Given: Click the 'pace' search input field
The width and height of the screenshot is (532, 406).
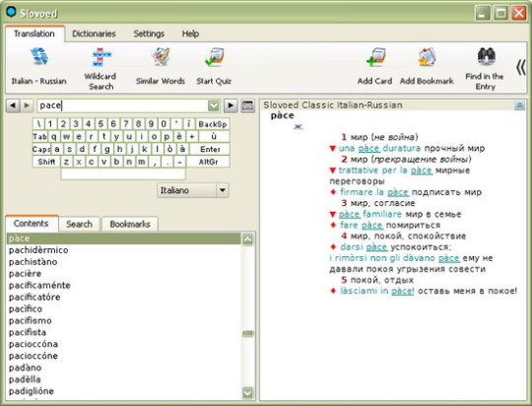Looking at the screenshot, I should pyautogui.click(x=123, y=105).
